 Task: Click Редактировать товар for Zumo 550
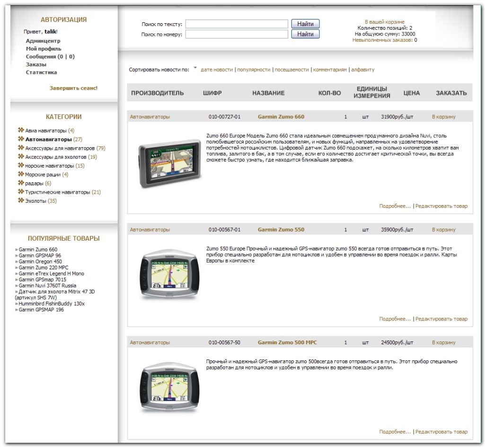[442, 319]
